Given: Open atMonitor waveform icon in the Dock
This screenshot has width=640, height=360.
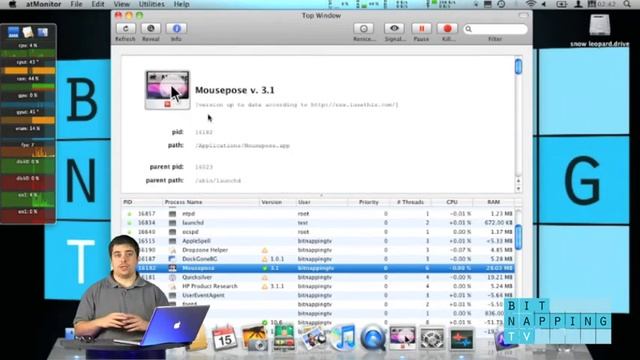Looking at the screenshot, I should (x=462, y=339).
